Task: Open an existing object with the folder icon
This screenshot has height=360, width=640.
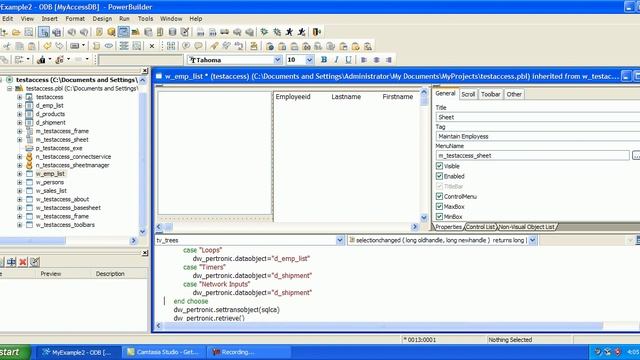Action: coord(16,32)
